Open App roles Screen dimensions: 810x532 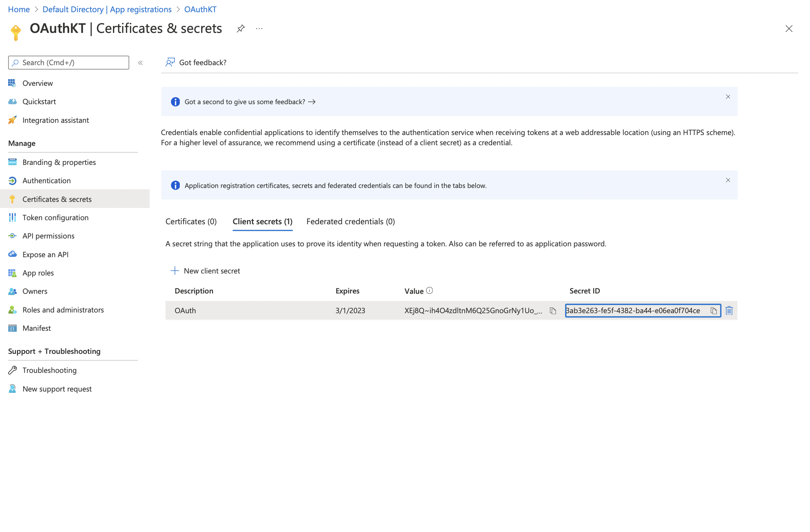38,273
